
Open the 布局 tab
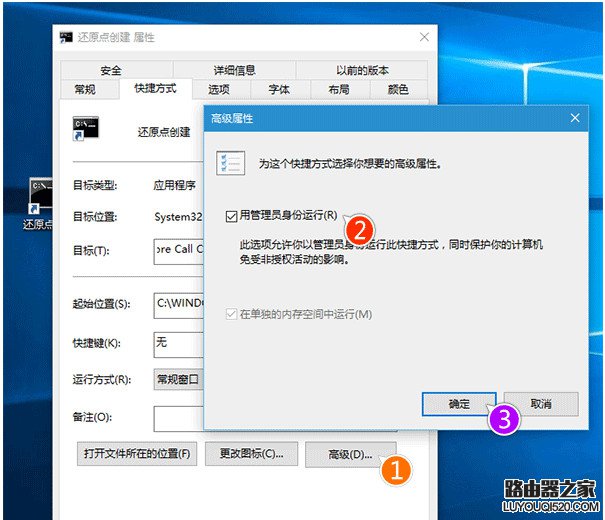click(x=339, y=89)
